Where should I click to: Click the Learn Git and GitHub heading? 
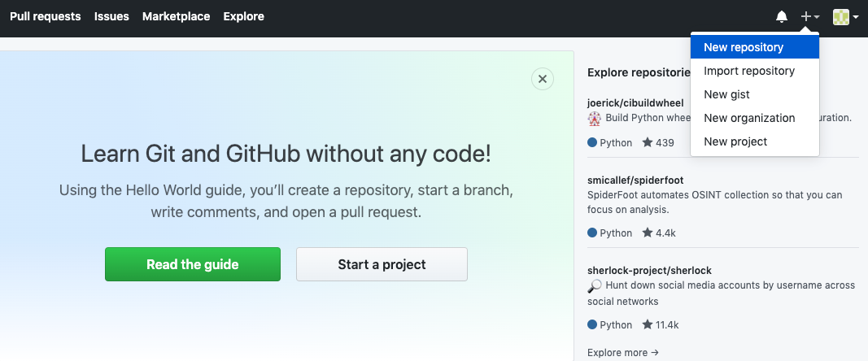click(286, 154)
